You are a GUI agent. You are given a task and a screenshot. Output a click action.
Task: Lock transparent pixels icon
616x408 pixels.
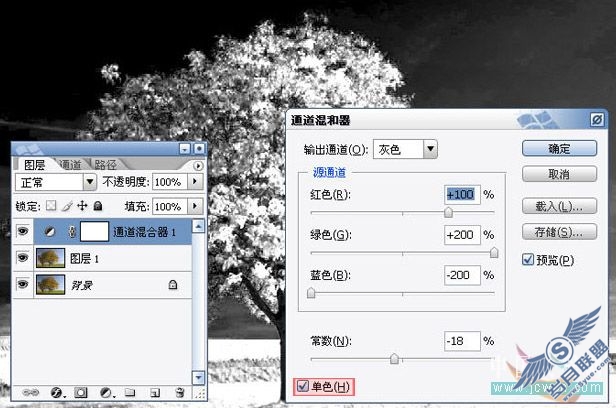51,206
